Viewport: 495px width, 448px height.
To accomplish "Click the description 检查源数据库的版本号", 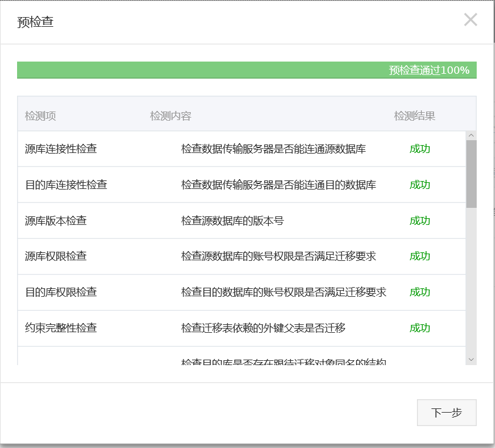I will 232,221.
